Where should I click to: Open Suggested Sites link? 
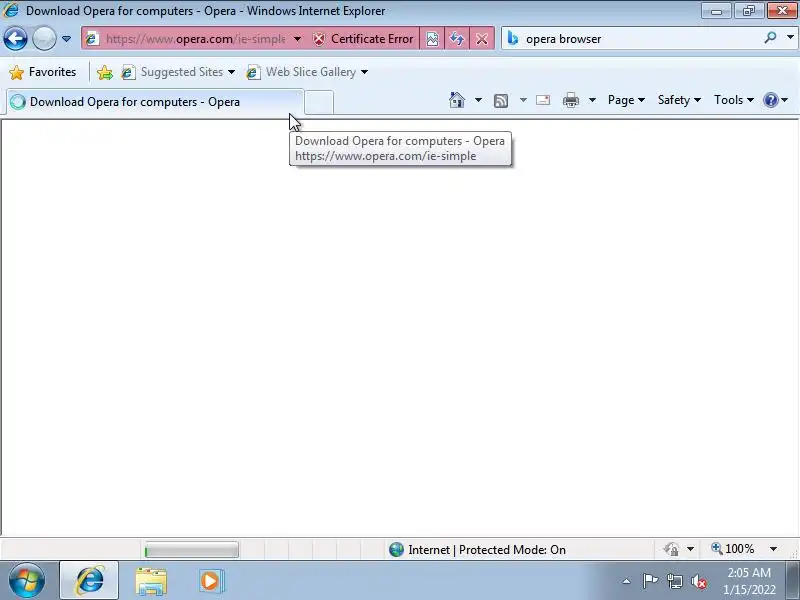point(177,72)
